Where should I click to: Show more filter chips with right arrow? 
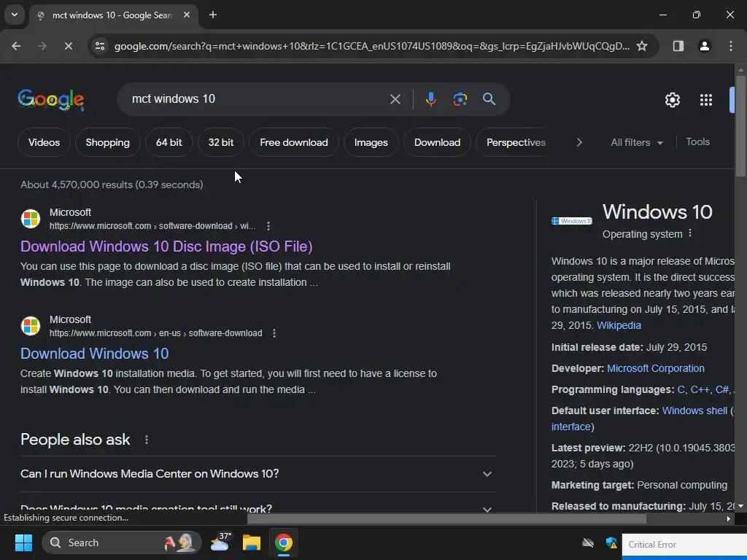578,142
